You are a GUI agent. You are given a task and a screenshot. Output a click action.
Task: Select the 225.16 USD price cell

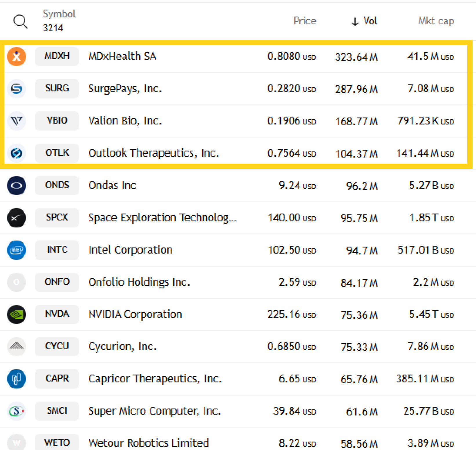292,314
